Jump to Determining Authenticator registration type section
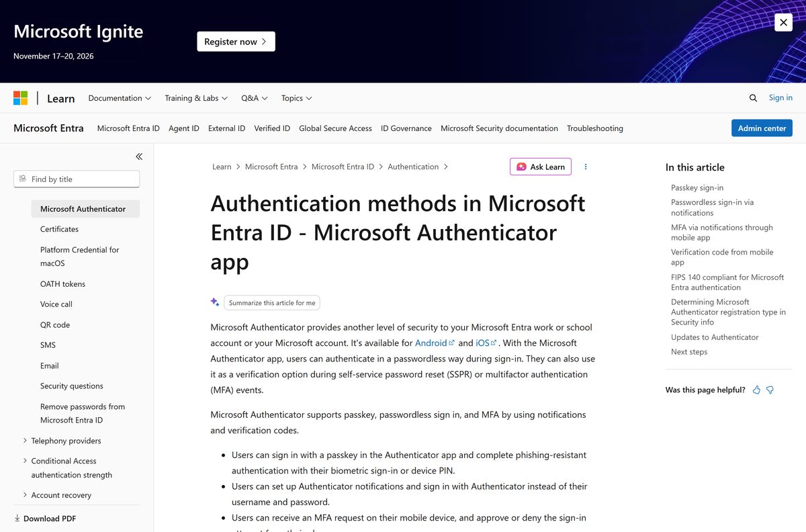 728,312
